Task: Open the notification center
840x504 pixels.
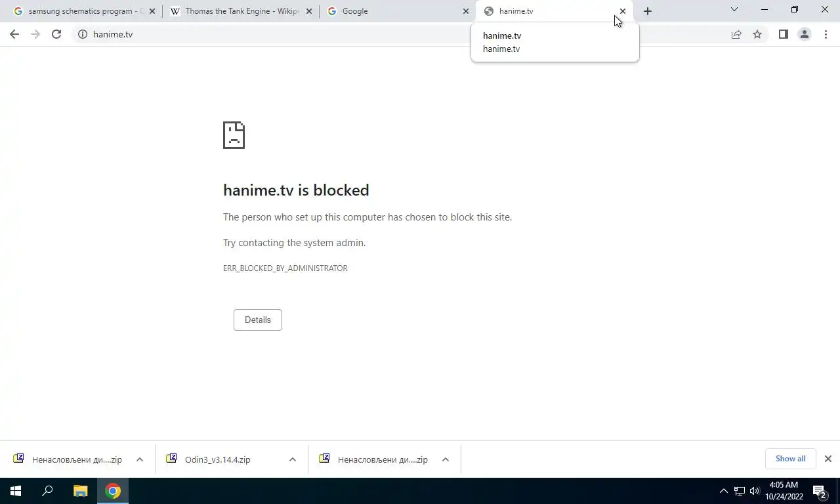Action: [820, 491]
